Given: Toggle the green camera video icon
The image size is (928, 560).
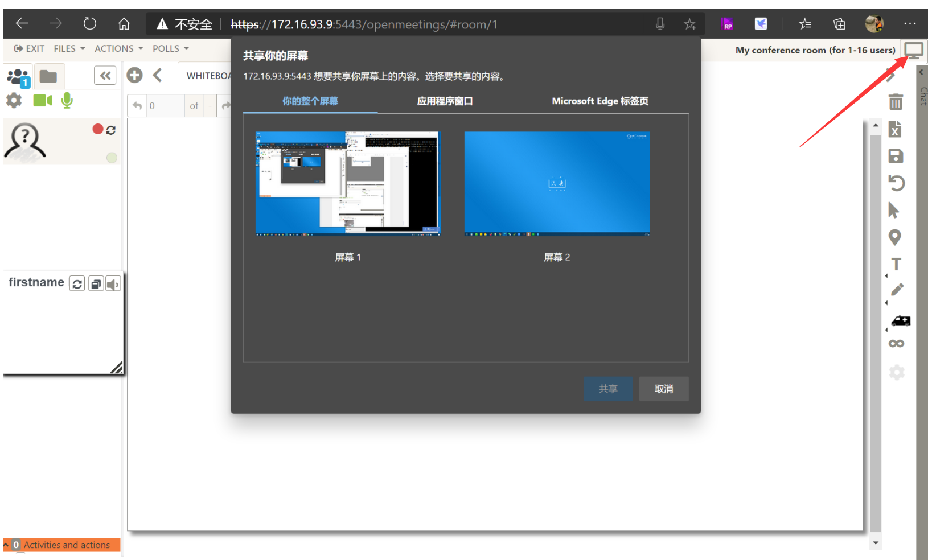Looking at the screenshot, I should click(x=42, y=101).
